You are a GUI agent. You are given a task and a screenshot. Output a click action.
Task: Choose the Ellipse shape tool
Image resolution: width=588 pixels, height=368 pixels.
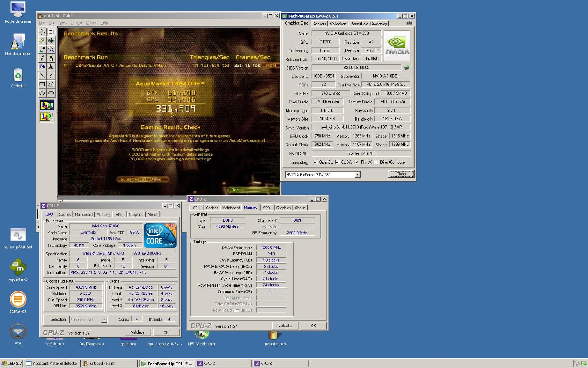point(42,93)
